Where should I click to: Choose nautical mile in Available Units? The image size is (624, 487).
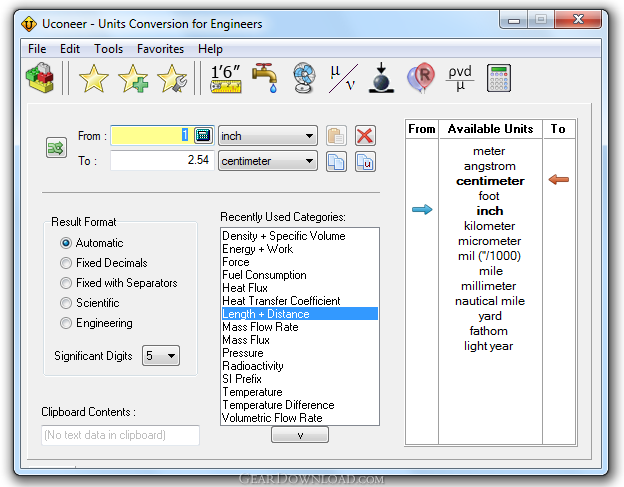(x=490, y=301)
